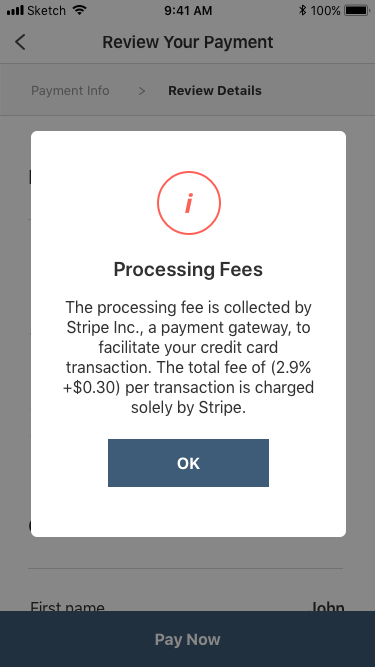Click the Review Your Payment title

tap(188, 42)
